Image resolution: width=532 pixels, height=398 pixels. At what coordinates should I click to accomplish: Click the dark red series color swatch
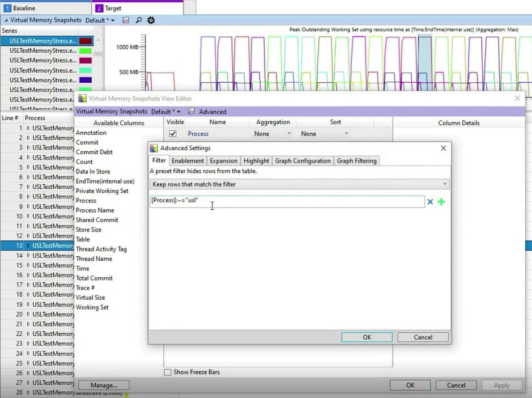click(86, 41)
